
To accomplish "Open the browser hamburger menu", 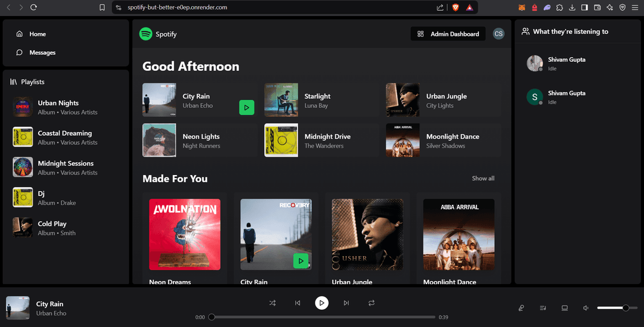I will pyautogui.click(x=635, y=7).
